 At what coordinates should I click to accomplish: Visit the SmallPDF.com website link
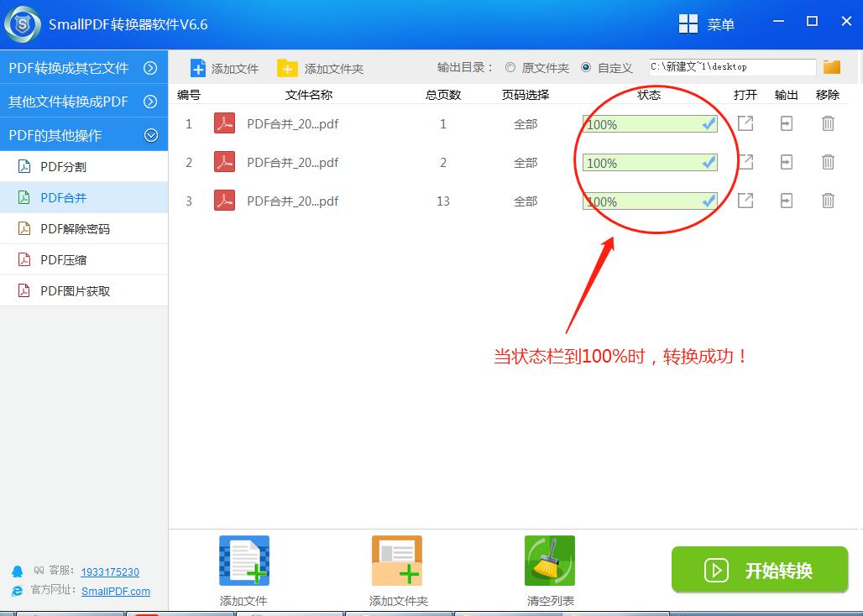click(x=116, y=591)
